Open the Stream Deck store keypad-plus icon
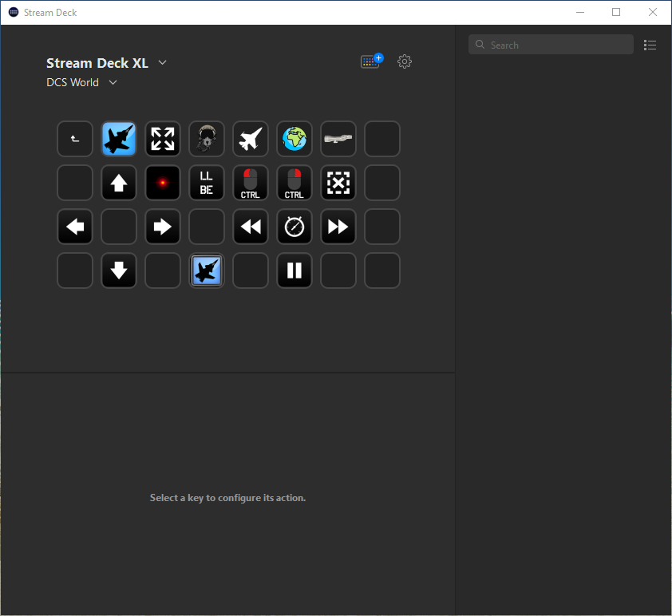Viewport: 672px width, 616px height. 371,61
